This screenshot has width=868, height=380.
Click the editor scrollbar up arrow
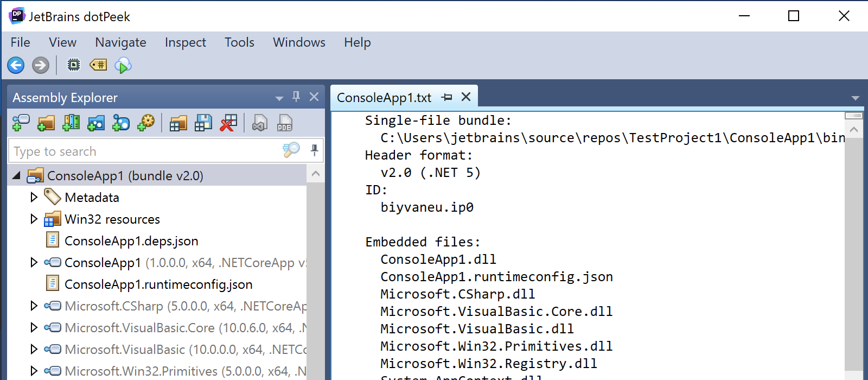point(854,130)
